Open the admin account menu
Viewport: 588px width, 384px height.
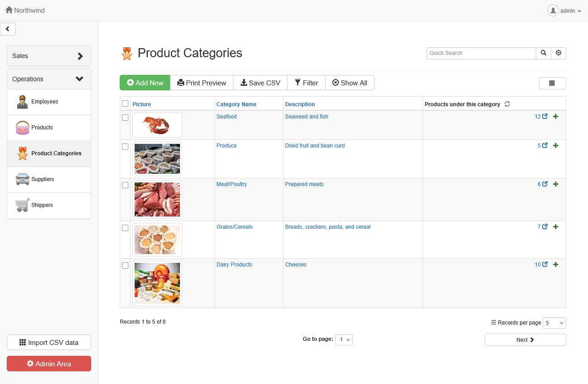click(564, 10)
